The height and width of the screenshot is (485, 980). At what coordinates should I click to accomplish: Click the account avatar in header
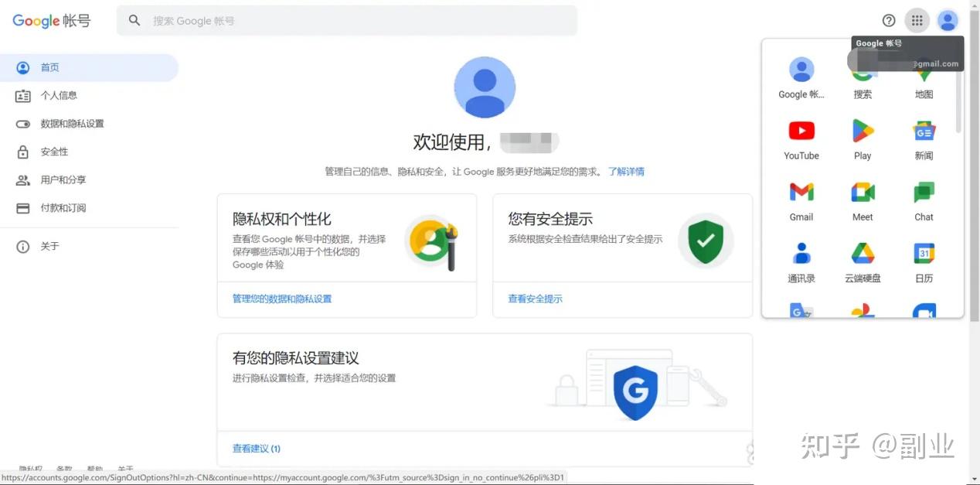pos(948,21)
